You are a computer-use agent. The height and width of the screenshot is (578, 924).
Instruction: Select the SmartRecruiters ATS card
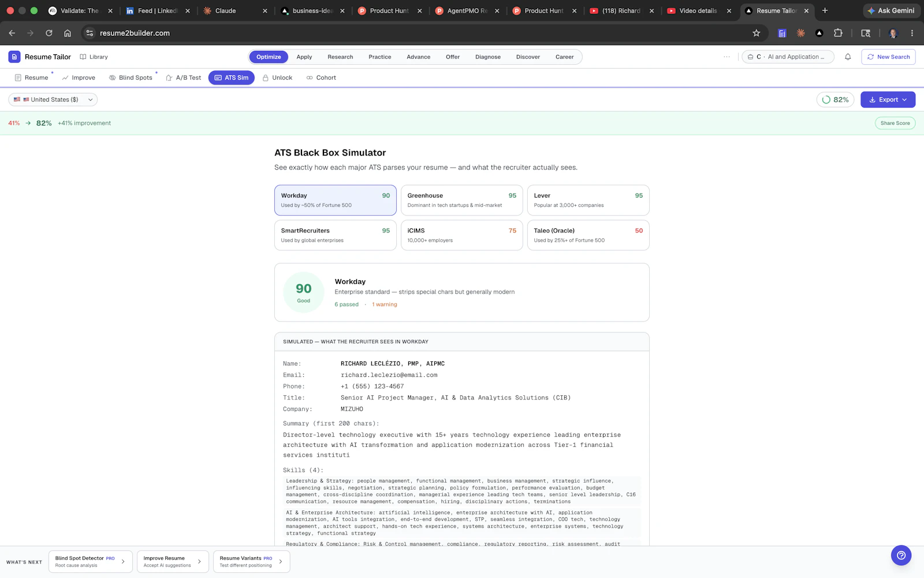click(336, 235)
